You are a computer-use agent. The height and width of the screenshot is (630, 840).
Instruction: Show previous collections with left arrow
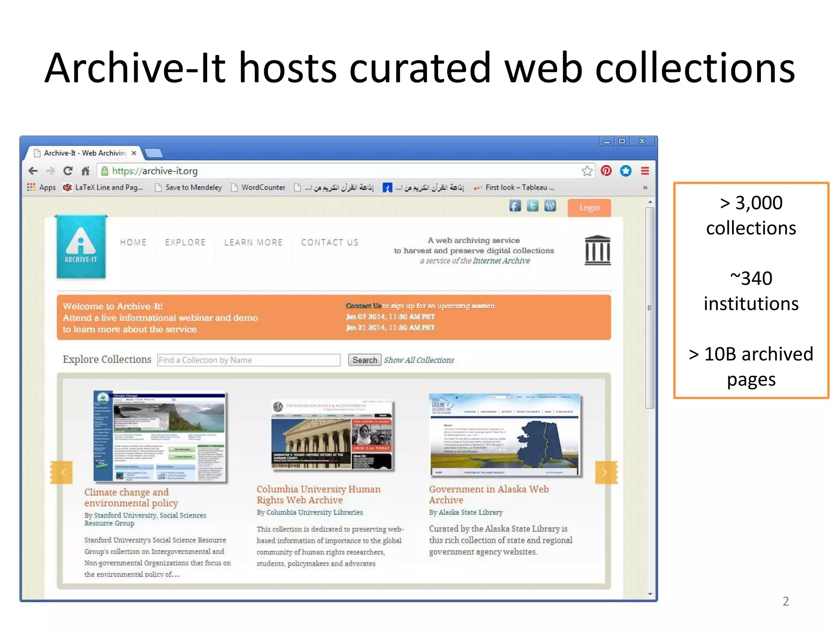click(x=63, y=472)
